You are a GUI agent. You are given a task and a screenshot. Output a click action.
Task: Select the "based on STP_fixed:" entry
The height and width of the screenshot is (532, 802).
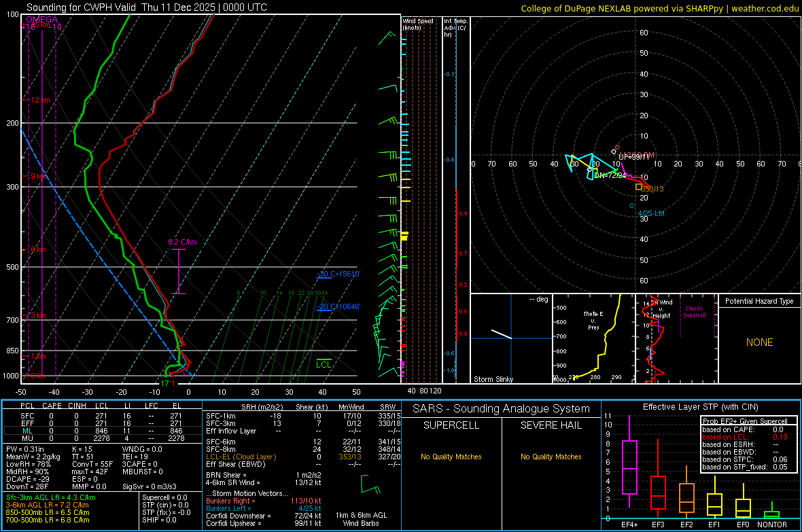(x=734, y=467)
